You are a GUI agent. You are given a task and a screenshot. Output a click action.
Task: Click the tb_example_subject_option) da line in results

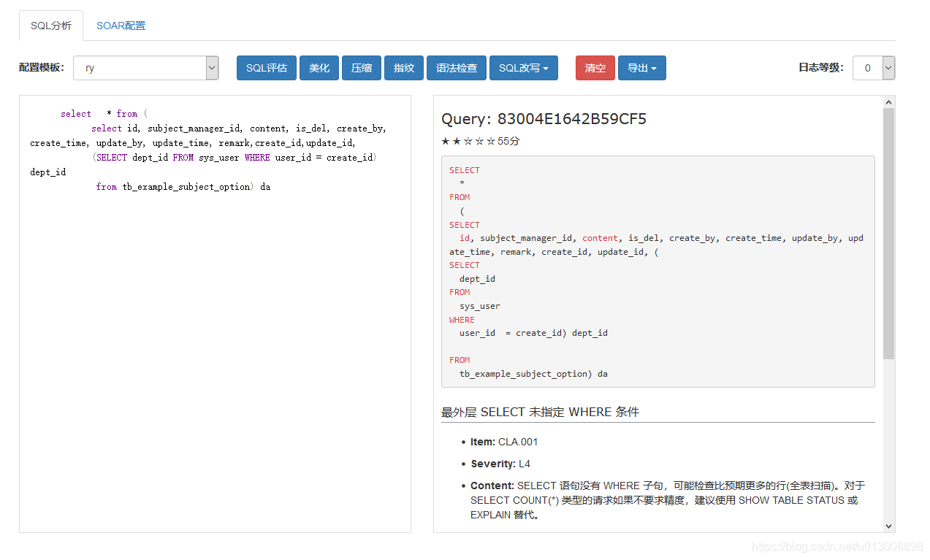[x=533, y=374]
